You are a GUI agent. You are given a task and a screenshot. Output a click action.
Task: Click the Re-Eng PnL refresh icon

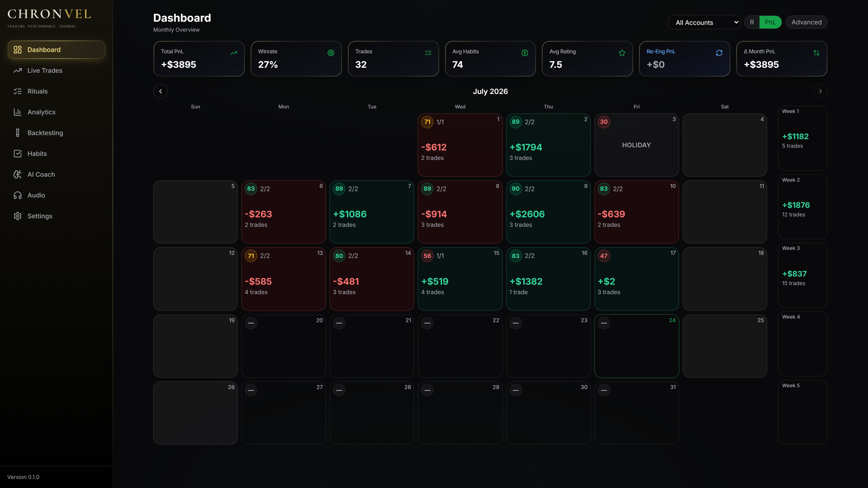719,53
